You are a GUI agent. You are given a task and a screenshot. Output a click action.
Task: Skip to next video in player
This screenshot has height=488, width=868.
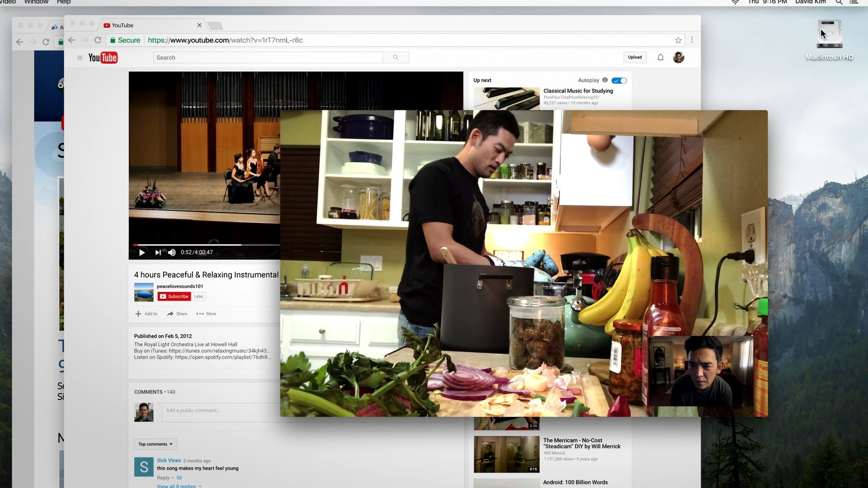click(x=158, y=253)
